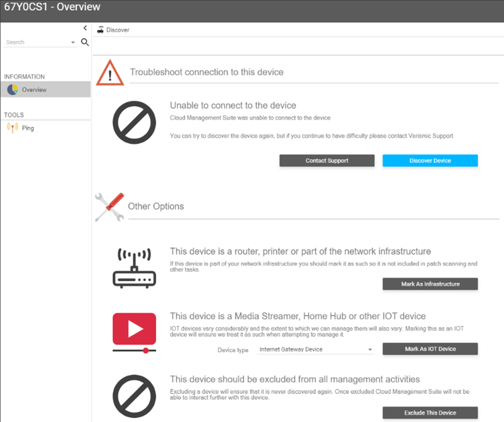Click Mark As Infrastructure button
Screen dimensions: 504x422
430,284
